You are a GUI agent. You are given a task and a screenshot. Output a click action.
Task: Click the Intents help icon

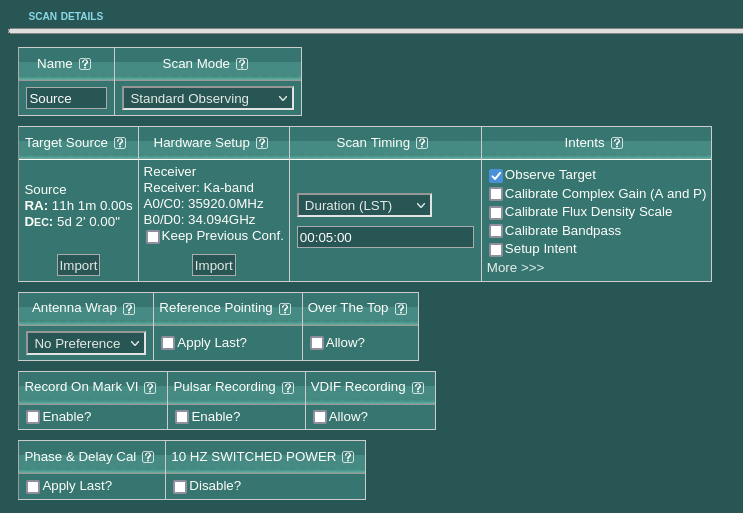coord(617,143)
